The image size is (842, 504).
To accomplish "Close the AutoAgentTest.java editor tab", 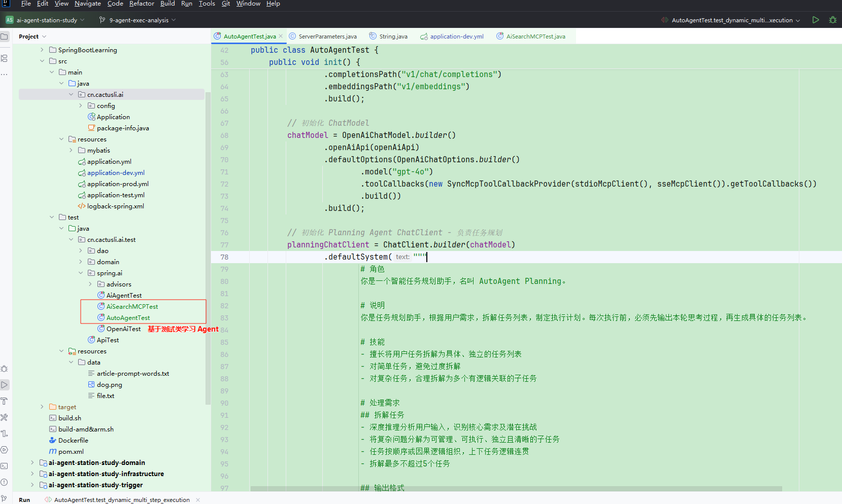I will pos(281,36).
